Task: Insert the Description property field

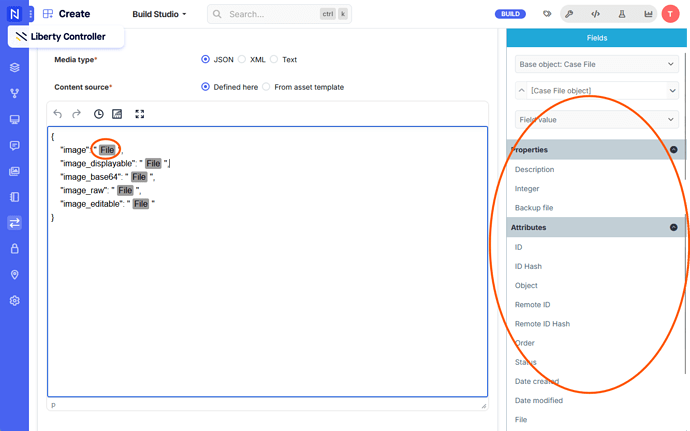Action: click(535, 169)
